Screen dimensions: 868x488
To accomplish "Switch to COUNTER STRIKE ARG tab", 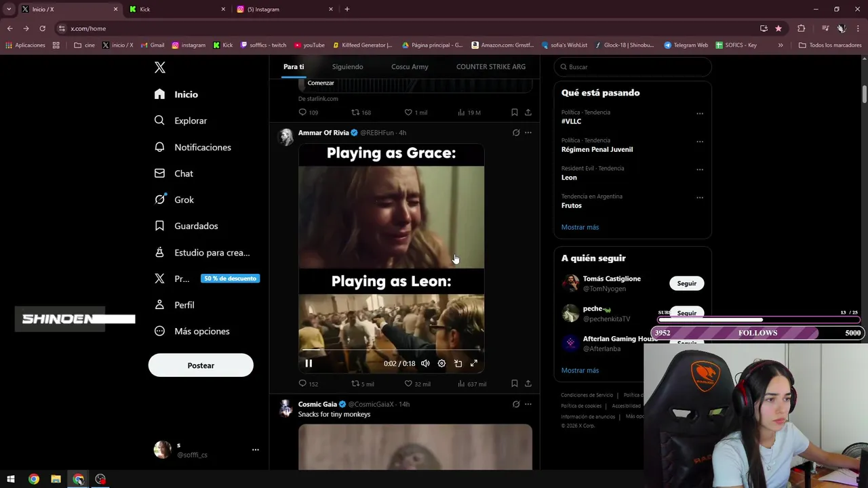I will pos(491,66).
